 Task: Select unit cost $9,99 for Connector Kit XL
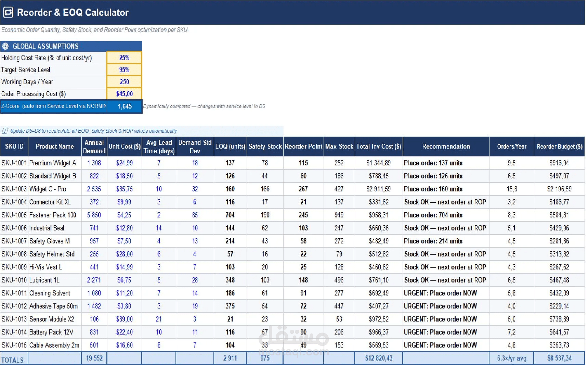[125, 202]
